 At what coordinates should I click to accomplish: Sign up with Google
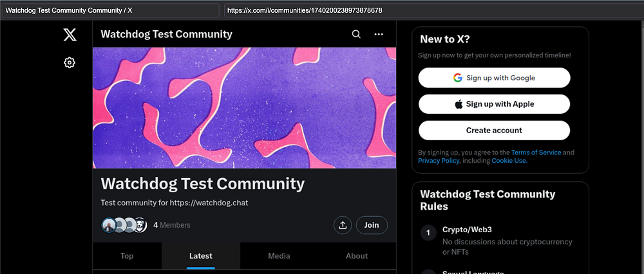tap(494, 78)
